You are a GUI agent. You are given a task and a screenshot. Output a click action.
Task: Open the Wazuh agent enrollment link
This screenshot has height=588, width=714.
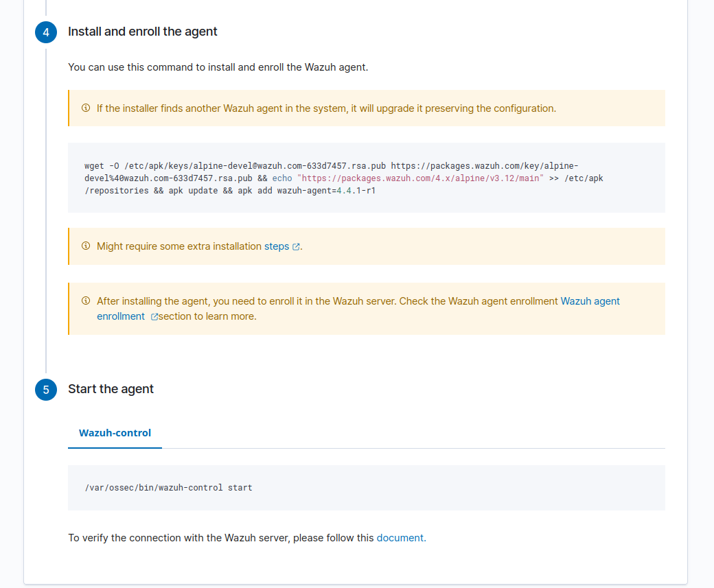[590, 301]
